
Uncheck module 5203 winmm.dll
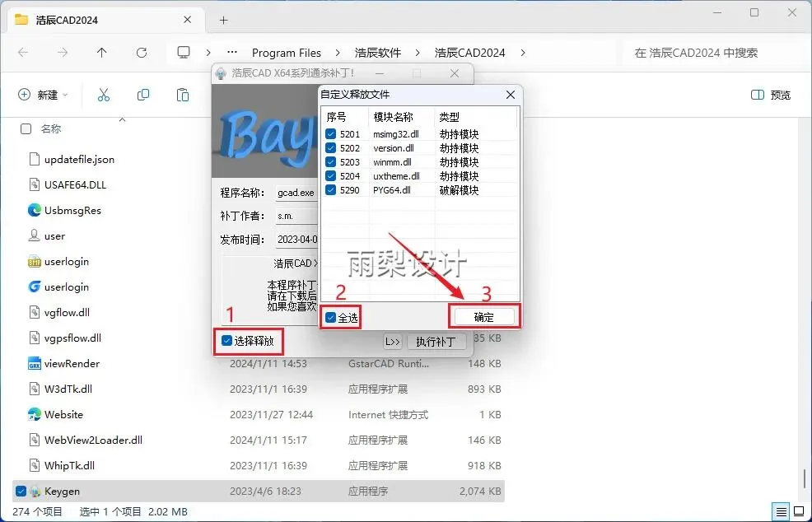click(330, 162)
